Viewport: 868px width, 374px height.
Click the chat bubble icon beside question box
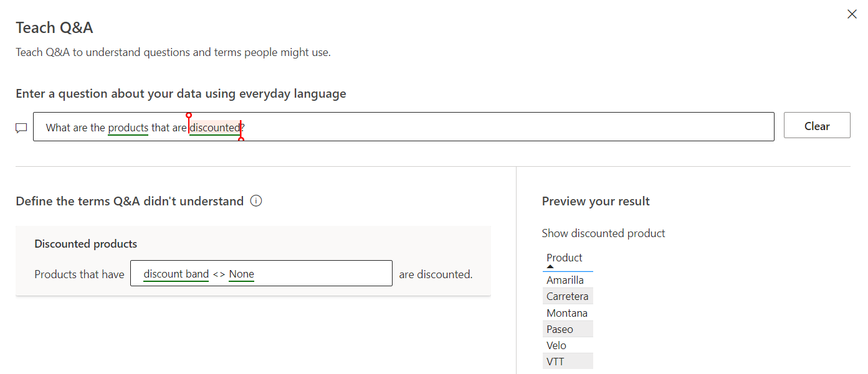tap(21, 128)
